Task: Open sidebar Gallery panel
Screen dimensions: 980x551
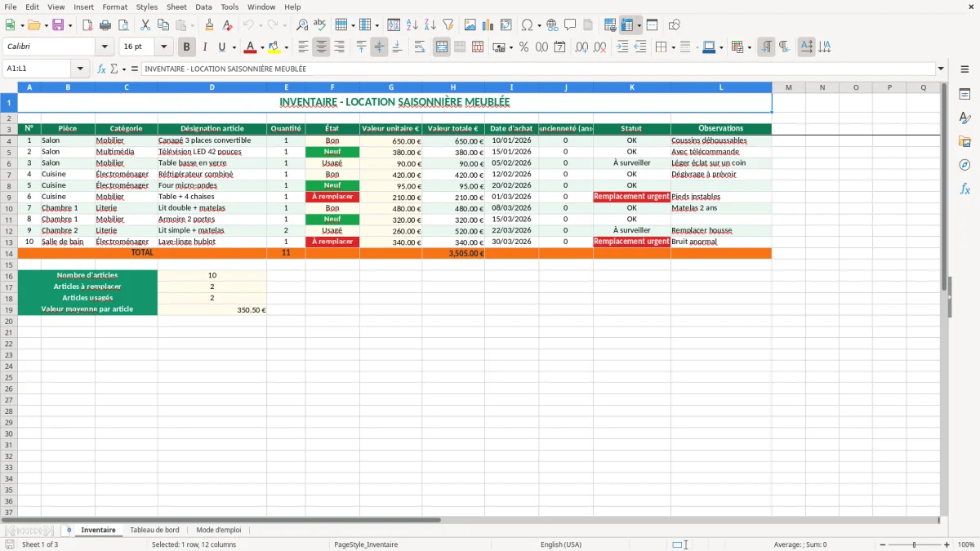Action: (x=964, y=141)
